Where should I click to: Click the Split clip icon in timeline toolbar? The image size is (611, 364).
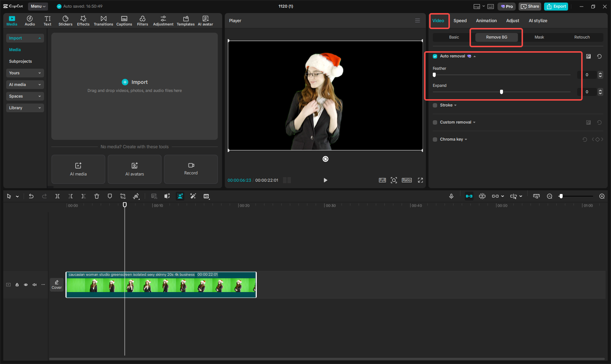[x=57, y=196]
